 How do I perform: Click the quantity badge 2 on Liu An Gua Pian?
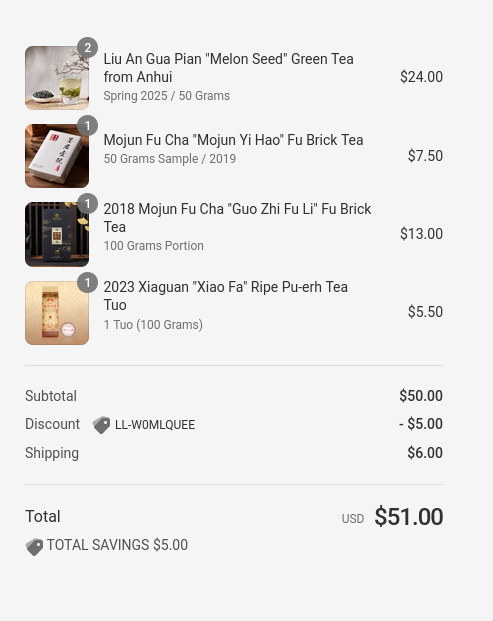coord(88,48)
